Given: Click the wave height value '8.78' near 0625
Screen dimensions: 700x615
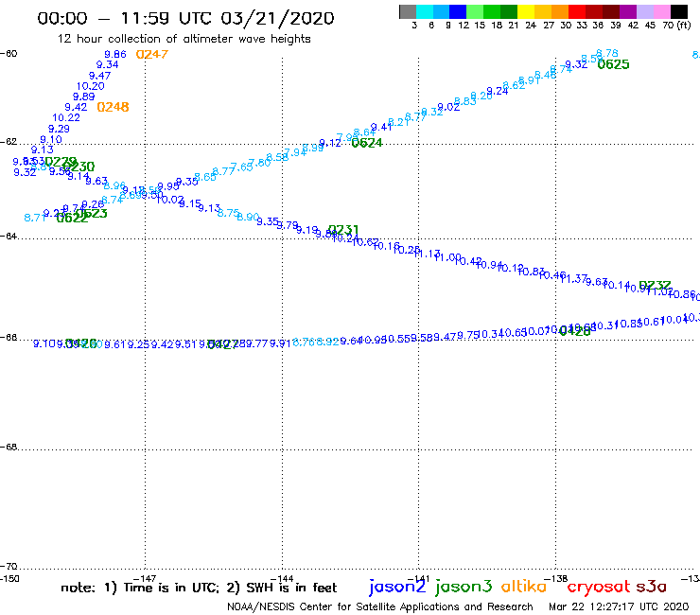Looking at the screenshot, I should pos(607,54).
